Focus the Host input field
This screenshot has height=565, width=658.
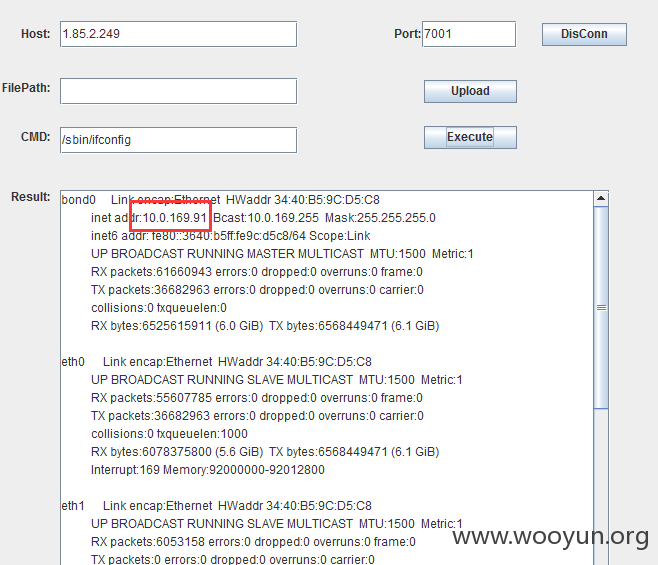[x=178, y=34]
